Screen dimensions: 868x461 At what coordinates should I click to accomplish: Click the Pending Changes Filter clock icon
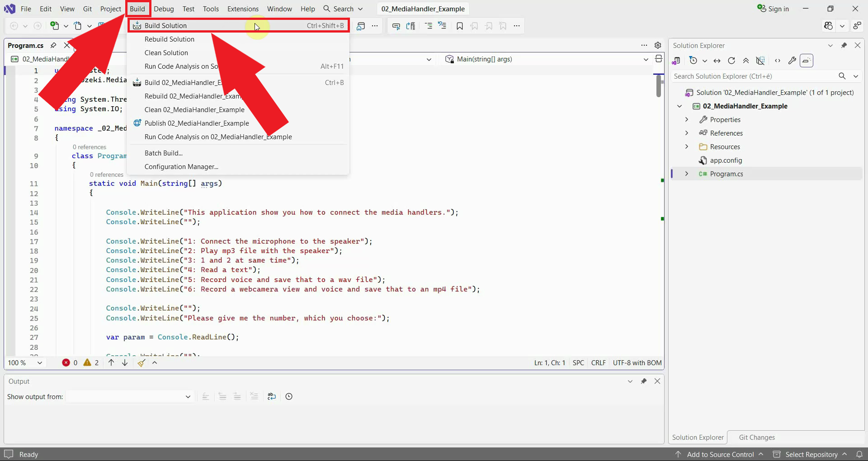click(693, 61)
